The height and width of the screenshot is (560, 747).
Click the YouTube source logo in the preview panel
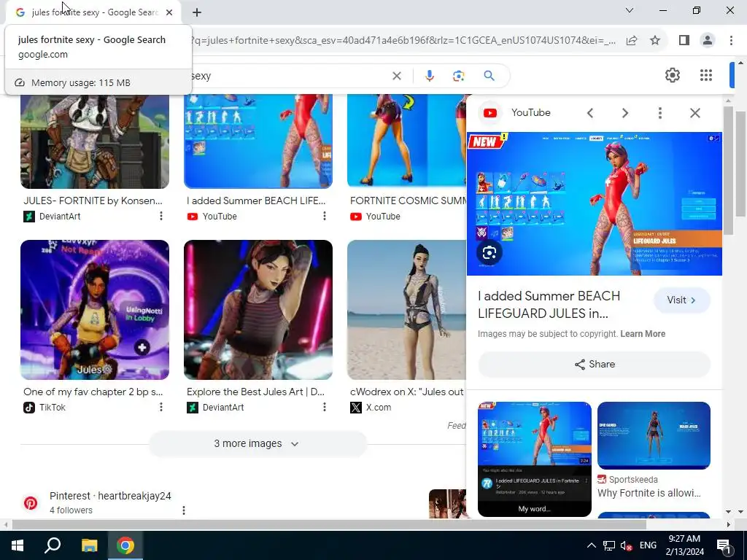coord(490,113)
